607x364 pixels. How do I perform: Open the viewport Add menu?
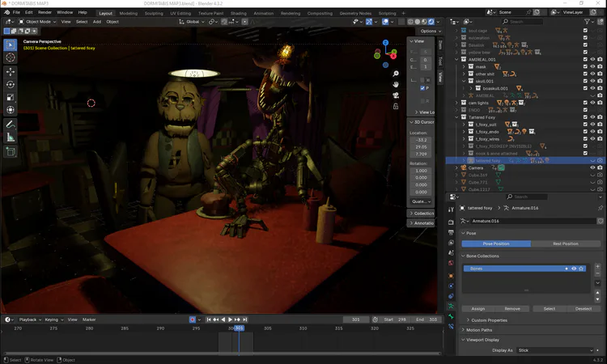click(x=97, y=22)
